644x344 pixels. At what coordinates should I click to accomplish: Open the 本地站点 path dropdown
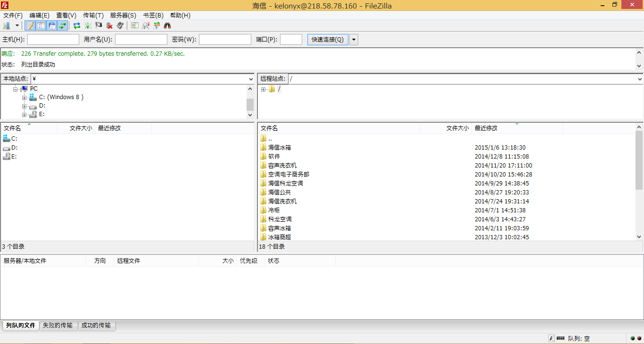point(250,79)
